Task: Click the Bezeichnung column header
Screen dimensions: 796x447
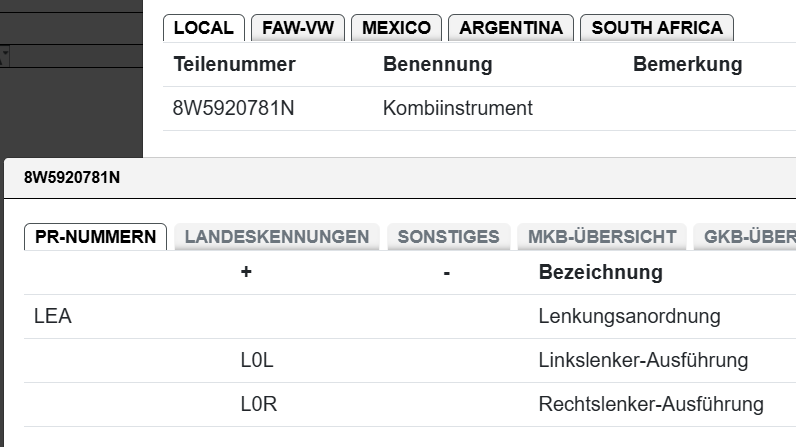Action: (600, 272)
